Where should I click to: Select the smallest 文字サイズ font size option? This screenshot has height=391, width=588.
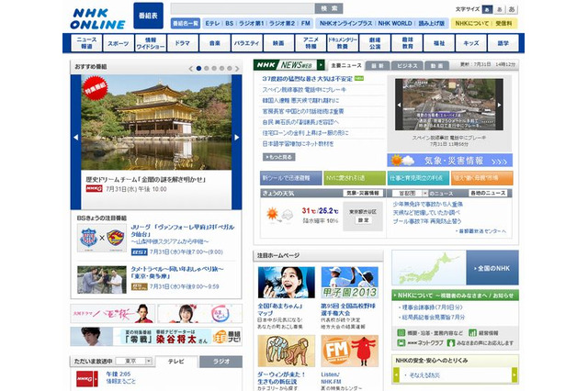[487, 9]
